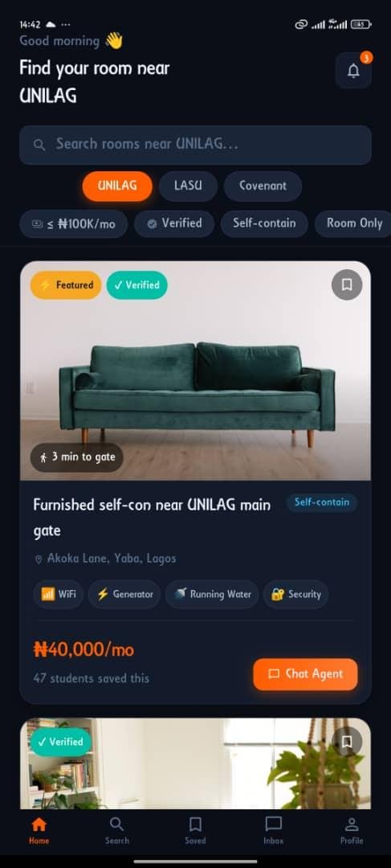Viewport: 391px width, 868px height.
Task: Focus the Search rooms near UNILAG field
Action: click(x=195, y=145)
